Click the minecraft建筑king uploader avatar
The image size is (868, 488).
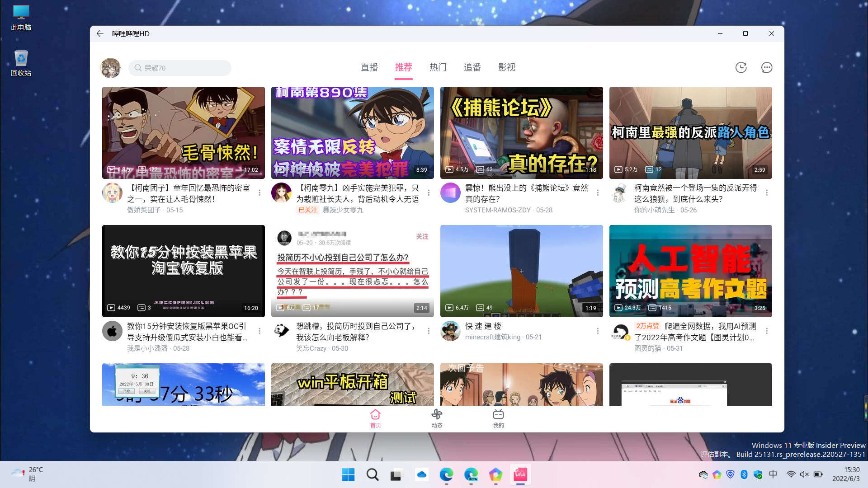[450, 331]
